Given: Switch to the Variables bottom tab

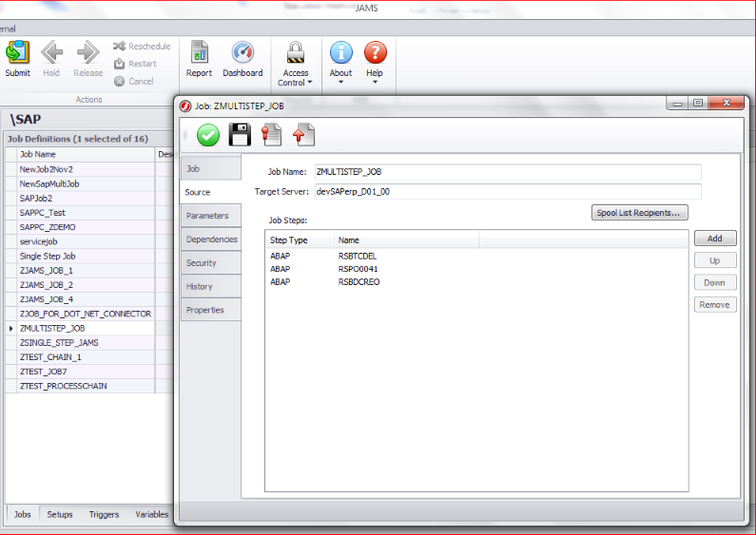Looking at the screenshot, I should (x=152, y=514).
